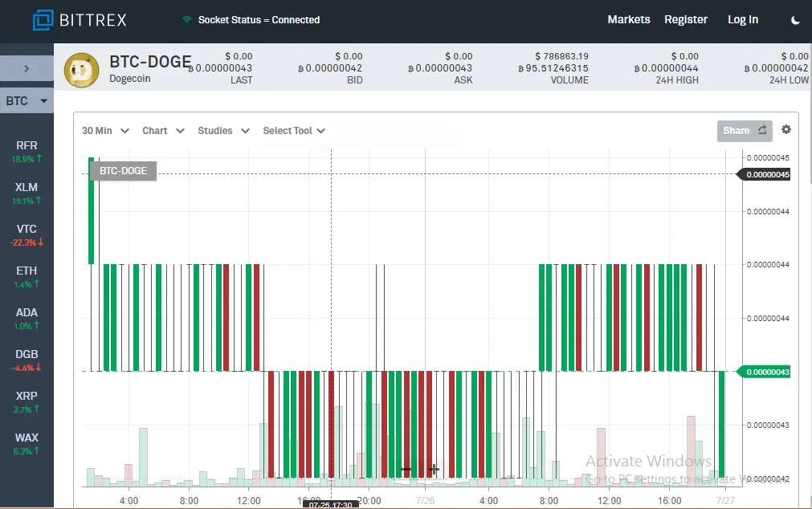Toggle dark mode moon icon

point(795,20)
